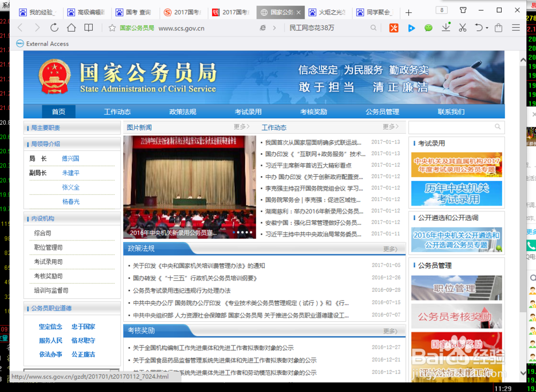
Task: Click the undo closed tab icon
Action: pyautogui.click(x=479, y=28)
